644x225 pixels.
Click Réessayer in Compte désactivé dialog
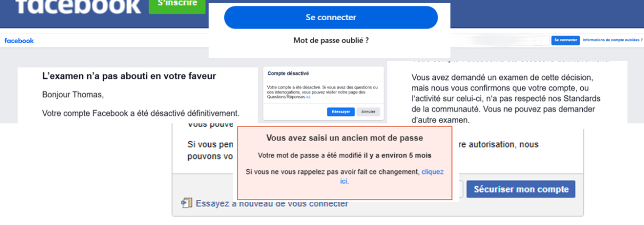[x=341, y=112]
